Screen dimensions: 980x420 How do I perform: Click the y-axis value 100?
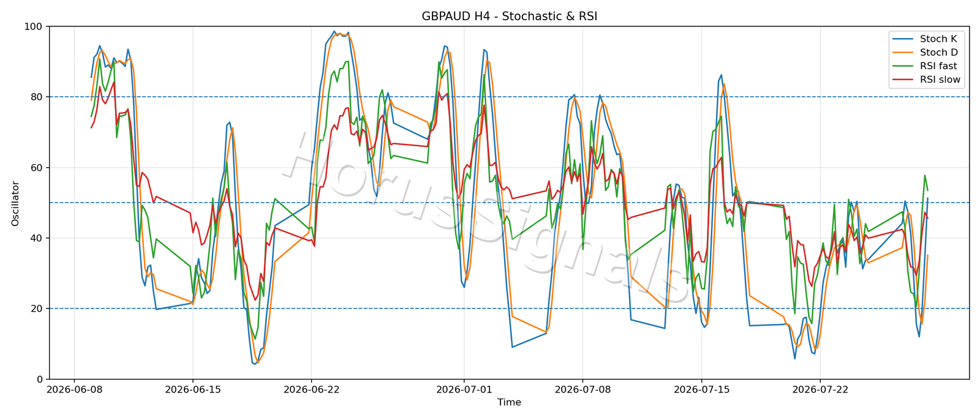33,26
